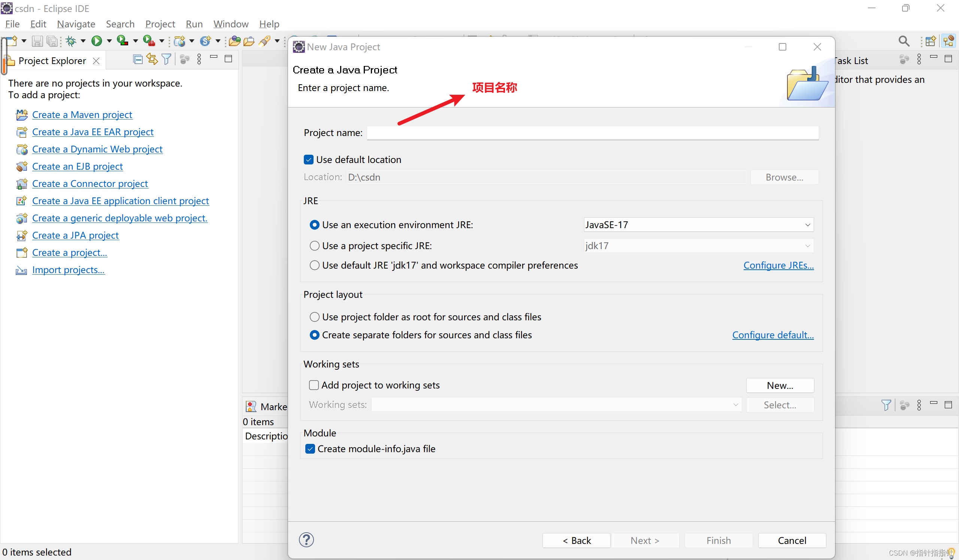Click New... working set button
The image size is (959, 560).
(780, 385)
